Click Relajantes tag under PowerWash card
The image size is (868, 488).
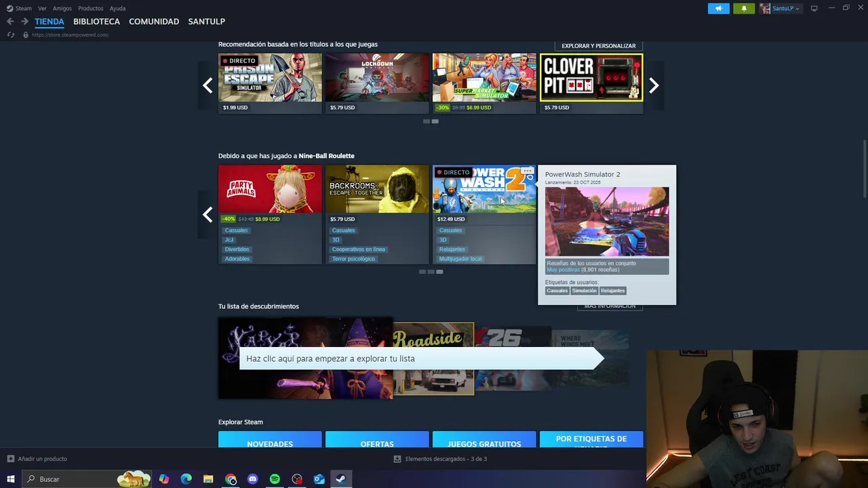point(452,249)
